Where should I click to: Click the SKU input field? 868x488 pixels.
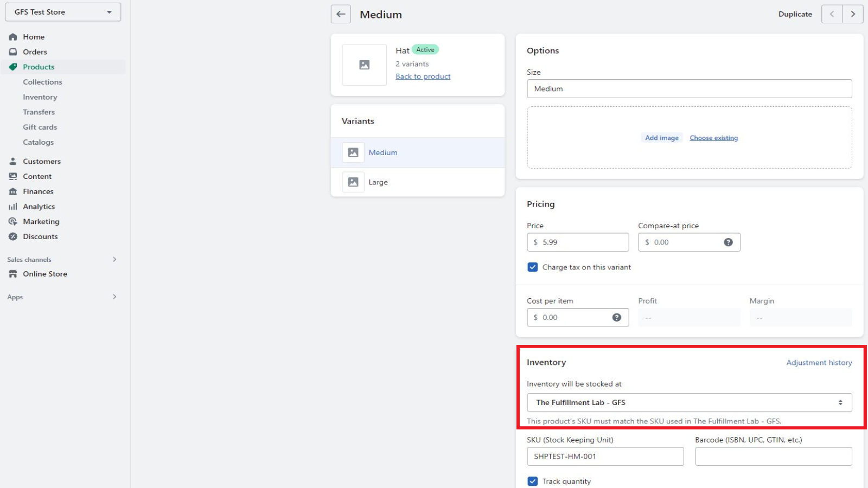(x=605, y=457)
